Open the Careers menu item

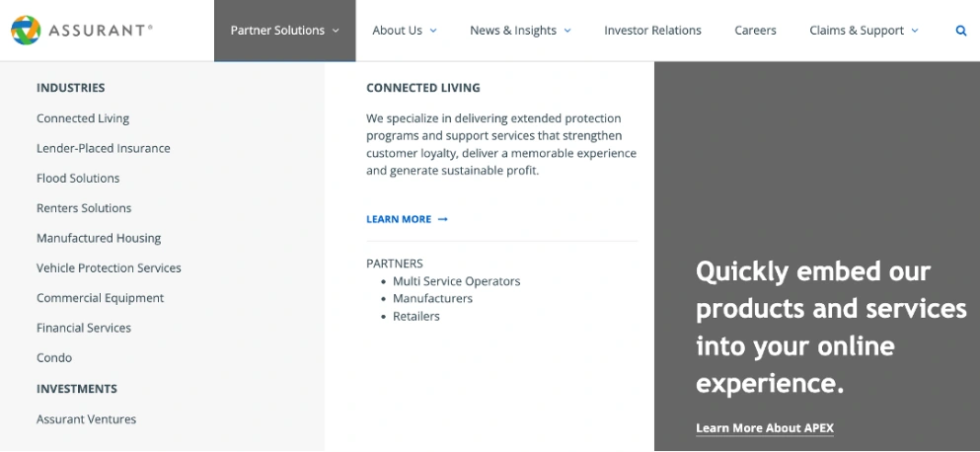point(755,30)
